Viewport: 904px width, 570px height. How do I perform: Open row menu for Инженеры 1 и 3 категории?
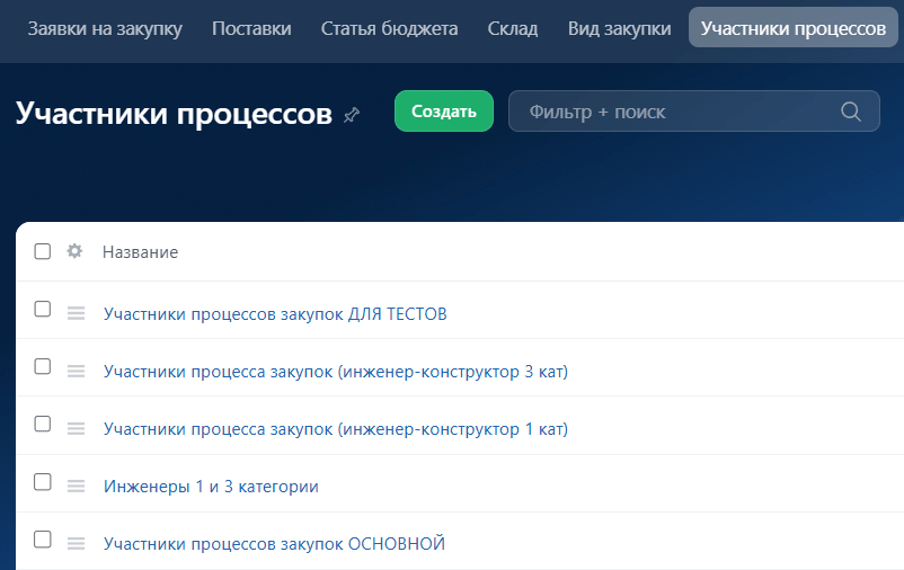tap(76, 486)
